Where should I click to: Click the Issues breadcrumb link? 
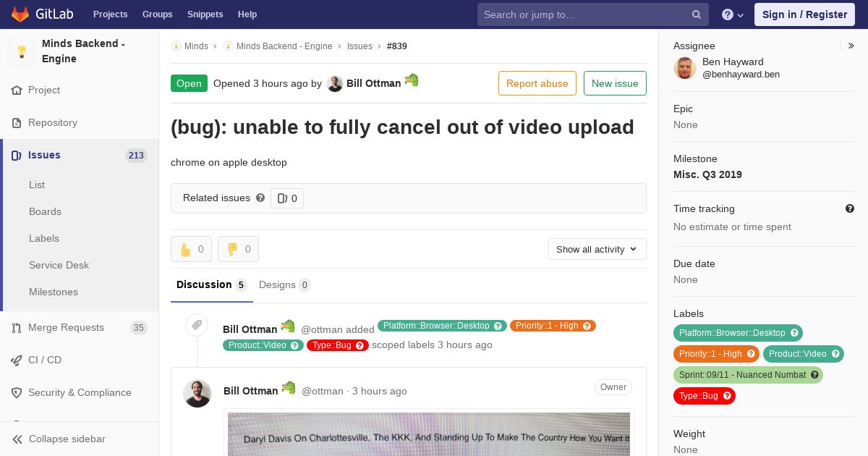tap(359, 46)
